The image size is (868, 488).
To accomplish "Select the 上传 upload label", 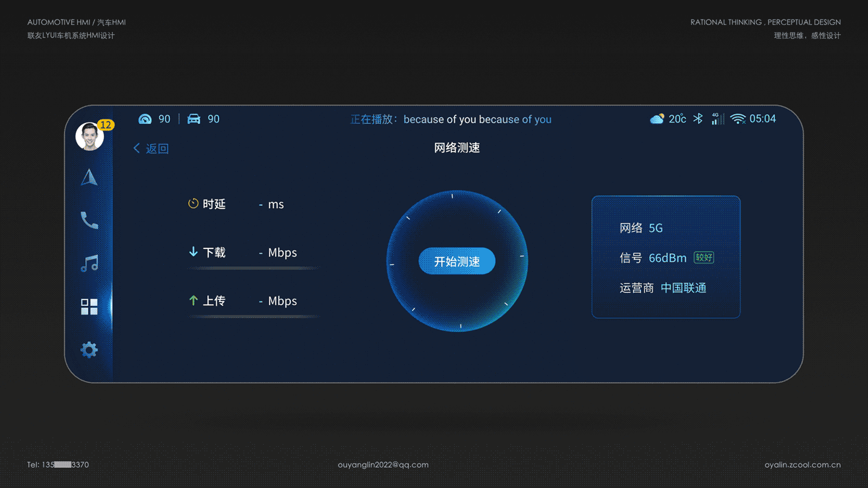I will (x=214, y=300).
